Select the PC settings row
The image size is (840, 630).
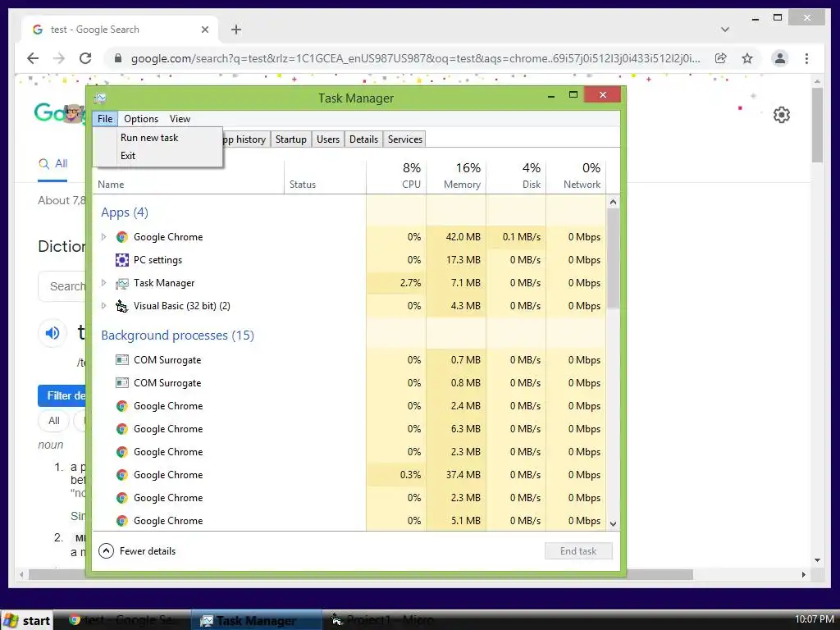(349, 260)
